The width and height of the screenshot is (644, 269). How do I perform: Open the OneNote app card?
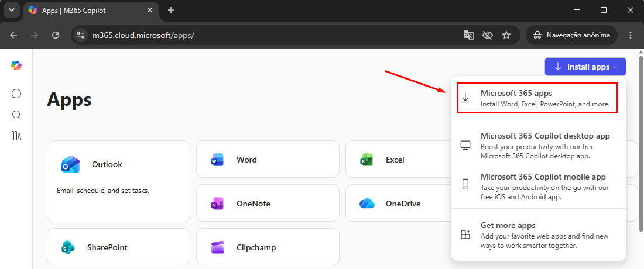pyautogui.click(x=268, y=204)
